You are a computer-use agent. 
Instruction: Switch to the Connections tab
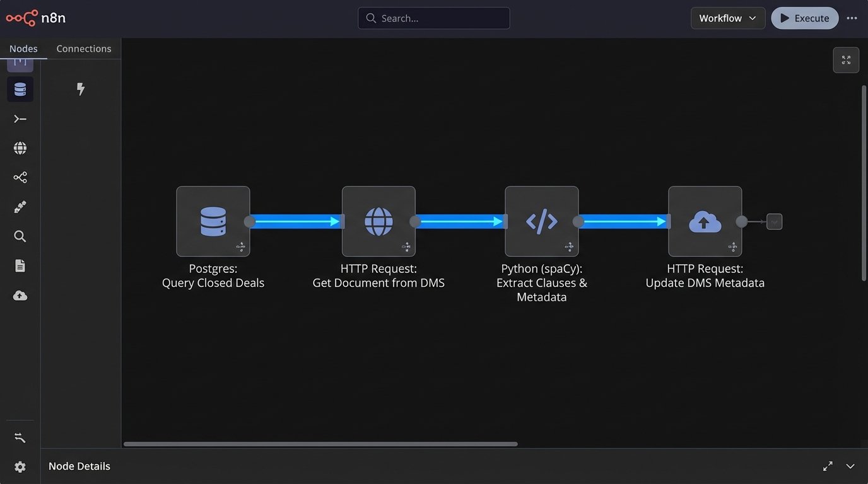pos(84,48)
